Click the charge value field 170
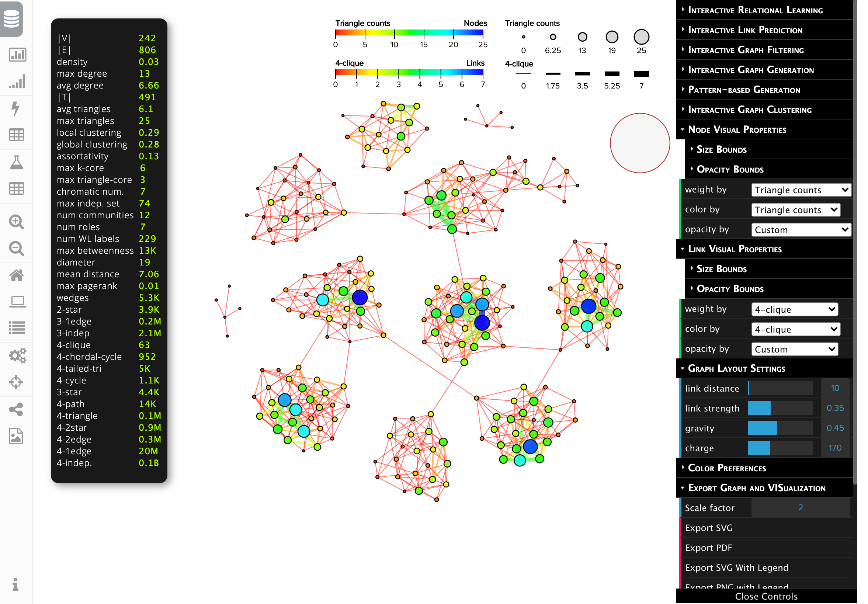Image resolution: width=868 pixels, height=604 pixels. point(835,448)
